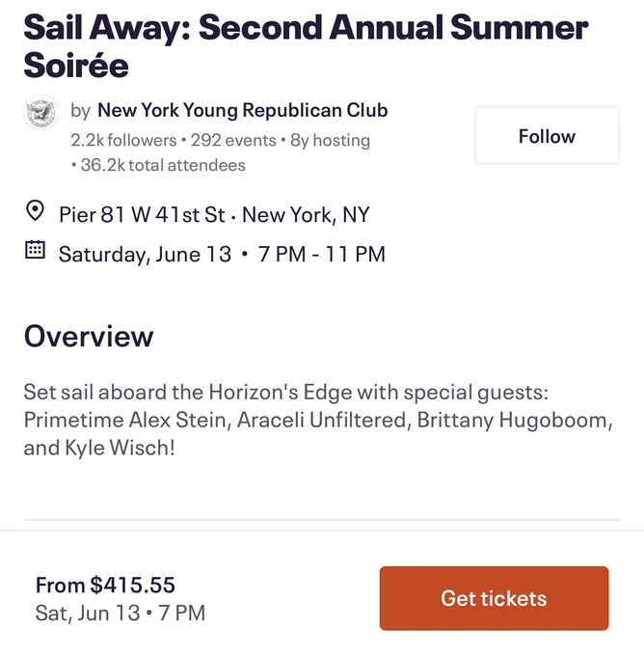This screenshot has width=644, height=656.
Task: Click the 2.2k followers stat
Action: (x=123, y=140)
